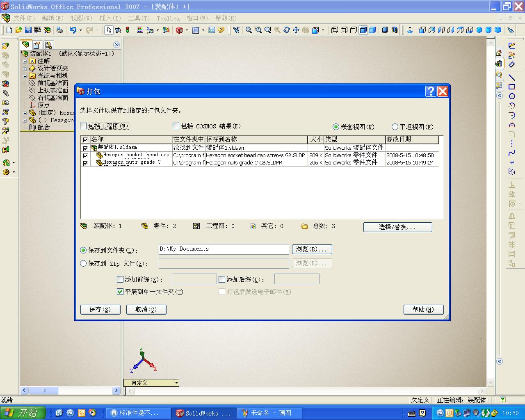Toggle Shadows in Shaded Mode
Viewport: 525px width, 420px height.
[x=385, y=30]
